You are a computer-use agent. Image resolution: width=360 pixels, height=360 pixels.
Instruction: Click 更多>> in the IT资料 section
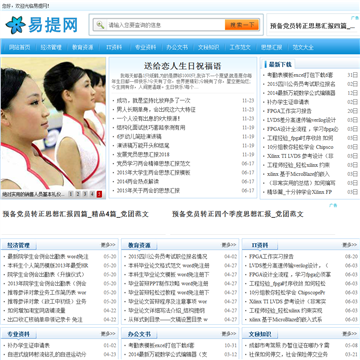click(350, 245)
